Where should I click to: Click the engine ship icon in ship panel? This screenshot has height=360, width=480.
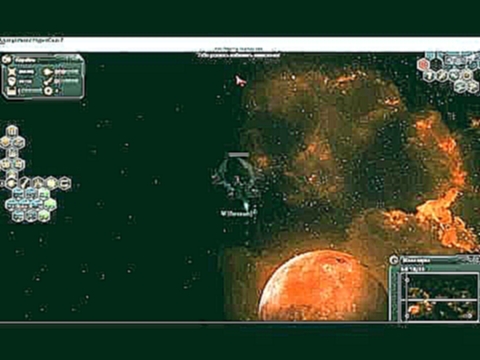point(49,72)
